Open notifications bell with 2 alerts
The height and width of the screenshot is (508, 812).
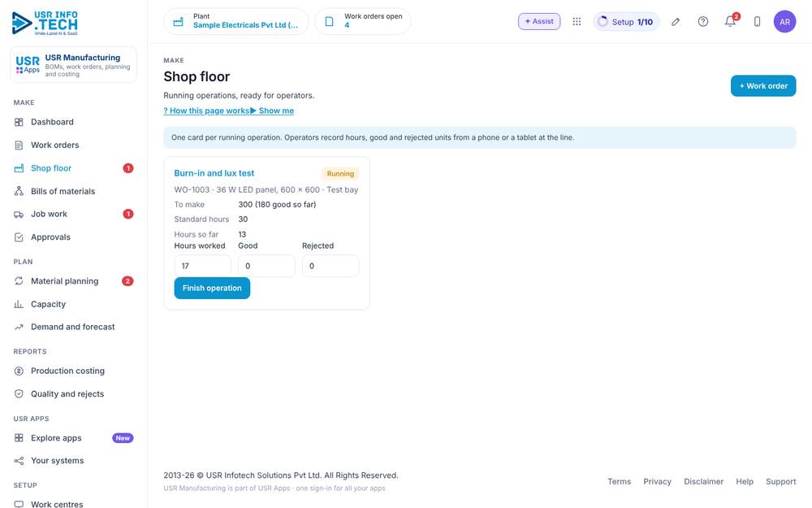point(730,21)
